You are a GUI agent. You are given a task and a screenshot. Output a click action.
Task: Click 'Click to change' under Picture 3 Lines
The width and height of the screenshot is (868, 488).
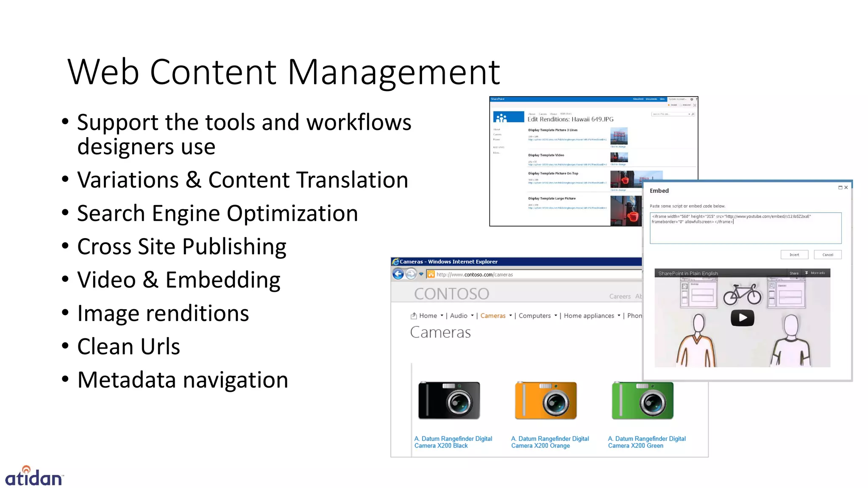[618, 147]
